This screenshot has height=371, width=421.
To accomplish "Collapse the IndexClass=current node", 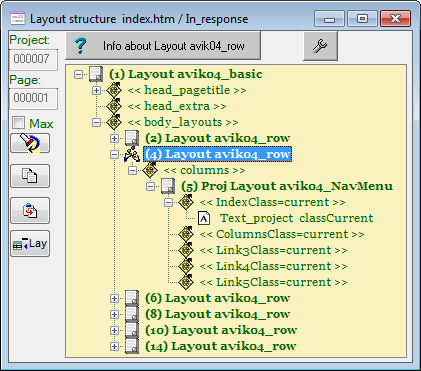I will [168, 202].
